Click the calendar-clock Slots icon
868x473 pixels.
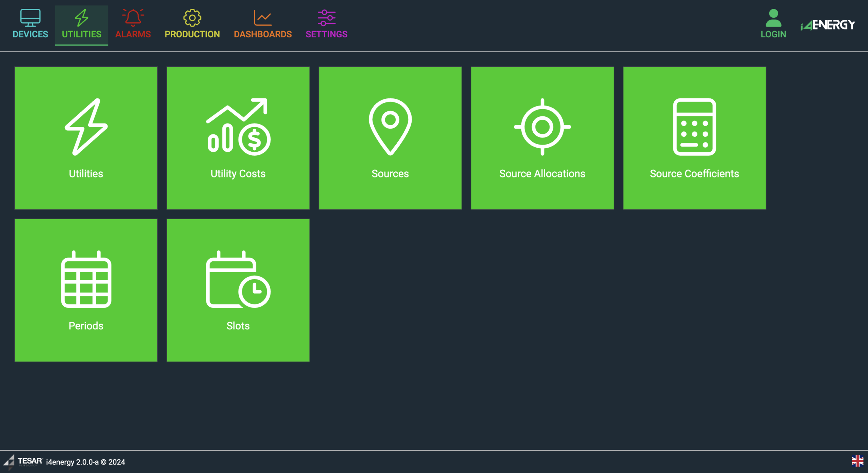coord(238,279)
